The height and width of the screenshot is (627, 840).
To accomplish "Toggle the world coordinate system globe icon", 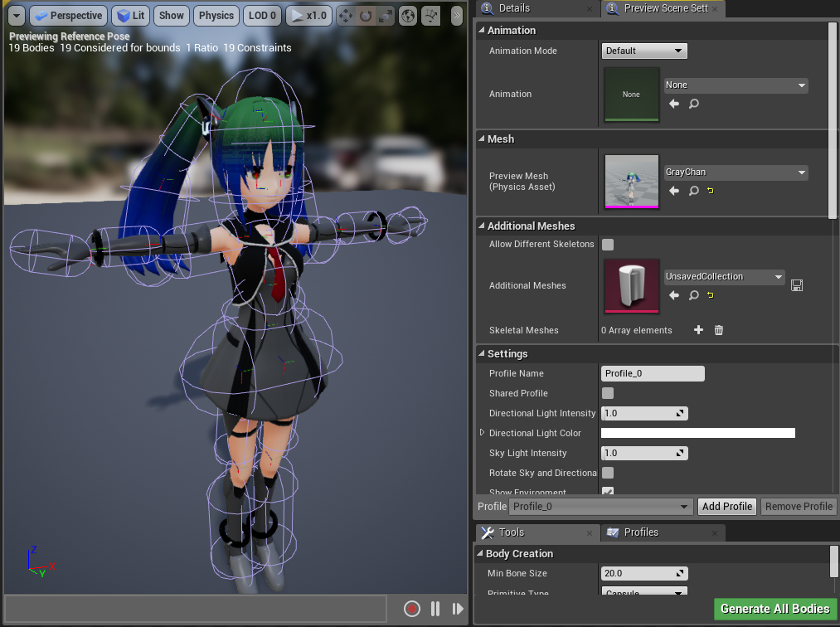I will pyautogui.click(x=408, y=16).
